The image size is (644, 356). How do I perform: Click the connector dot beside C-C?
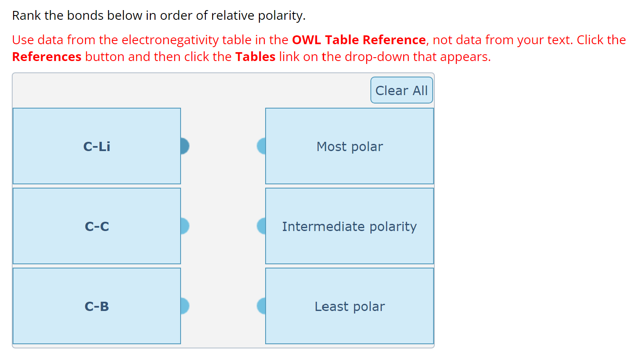coord(184,226)
